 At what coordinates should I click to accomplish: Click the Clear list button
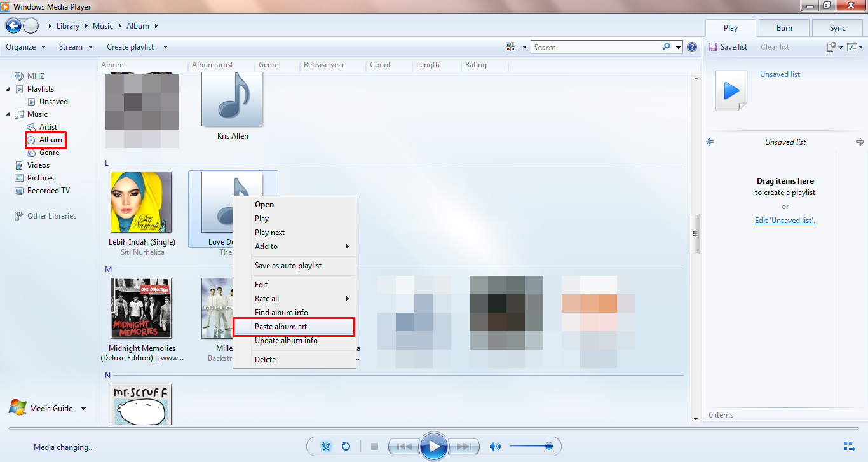[775, 47]
